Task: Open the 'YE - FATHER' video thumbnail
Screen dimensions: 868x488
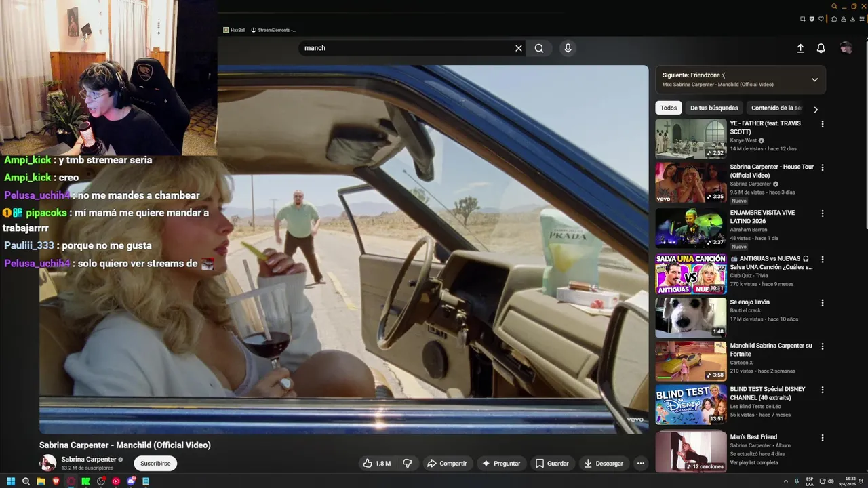Action: (x=690, y=139)
